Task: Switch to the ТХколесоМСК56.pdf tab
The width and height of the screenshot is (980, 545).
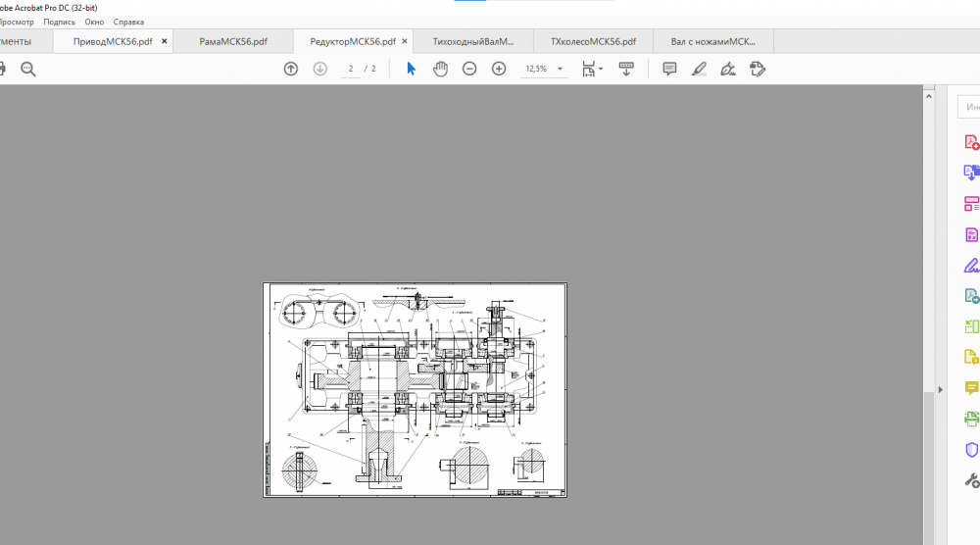Action: tap(593, 42)
